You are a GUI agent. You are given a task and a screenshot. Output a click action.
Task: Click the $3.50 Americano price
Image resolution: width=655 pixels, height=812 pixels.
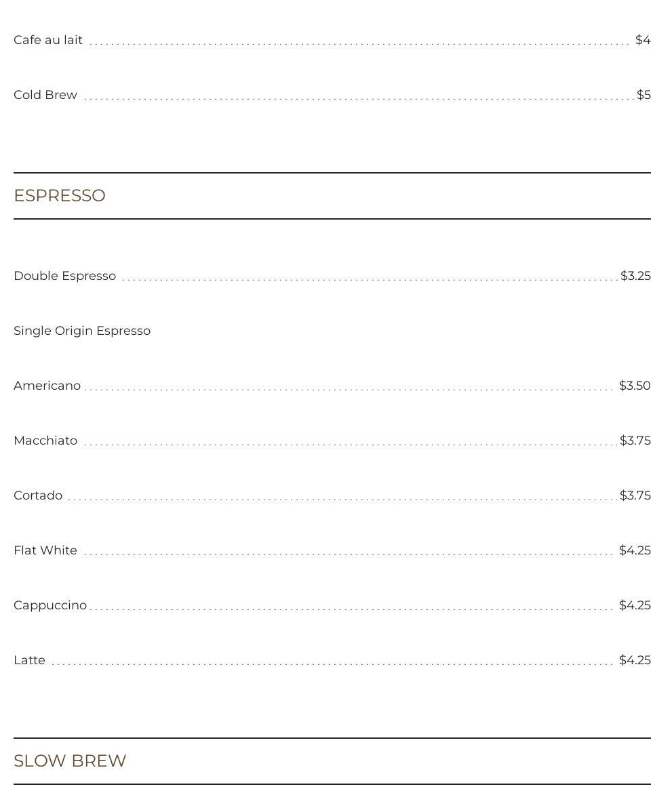pos(635,386)
